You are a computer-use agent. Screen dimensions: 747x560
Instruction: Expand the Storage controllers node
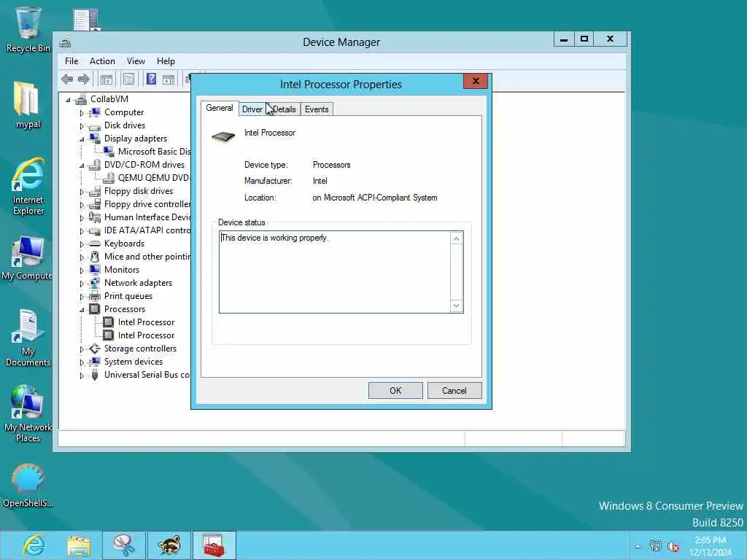click(x=82, y=349)
